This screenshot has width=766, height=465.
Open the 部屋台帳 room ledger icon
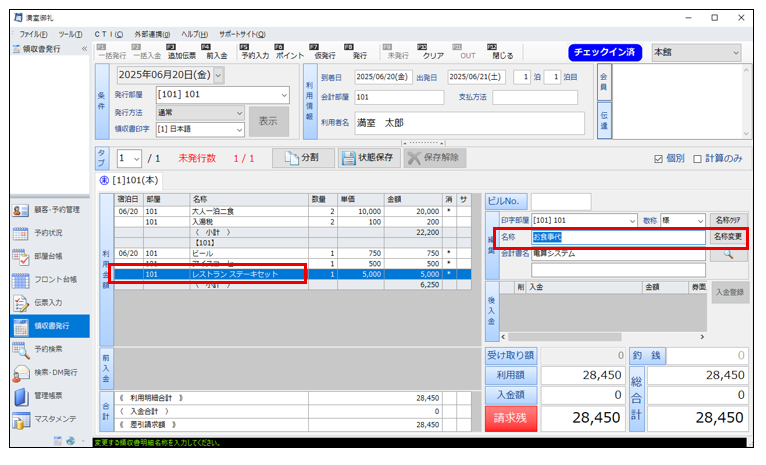pos(48,256)
